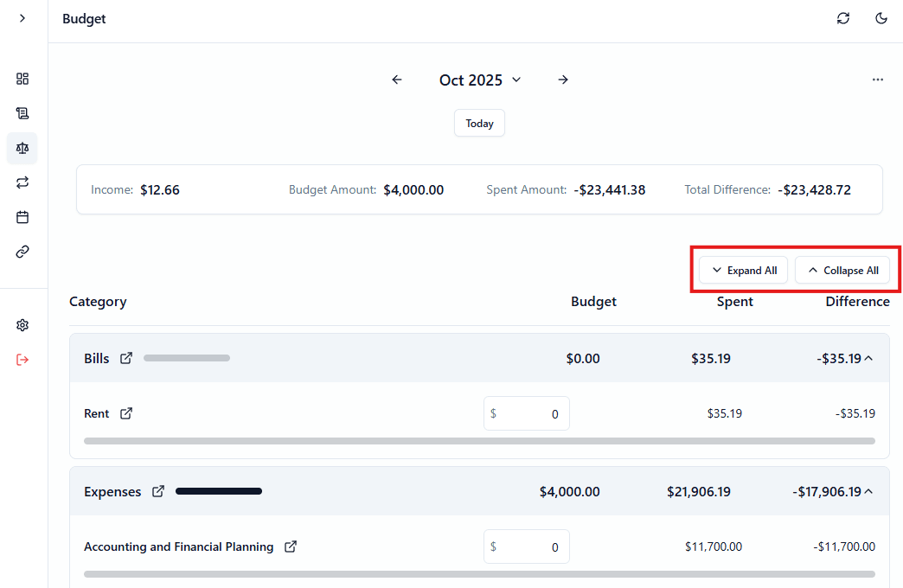This screenshot has width=903, height=588.
Task: Open recurring transactions from the sidebar
Action: point(22,182)
